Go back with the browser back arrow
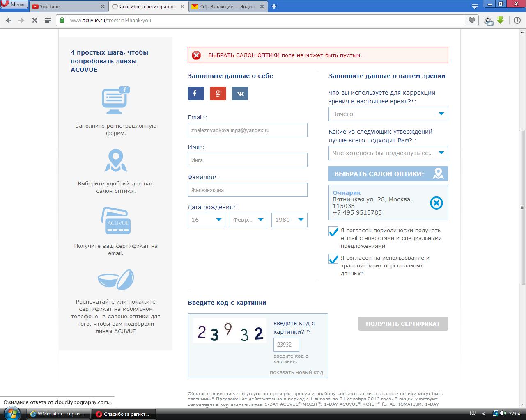 tap(9, 20)
